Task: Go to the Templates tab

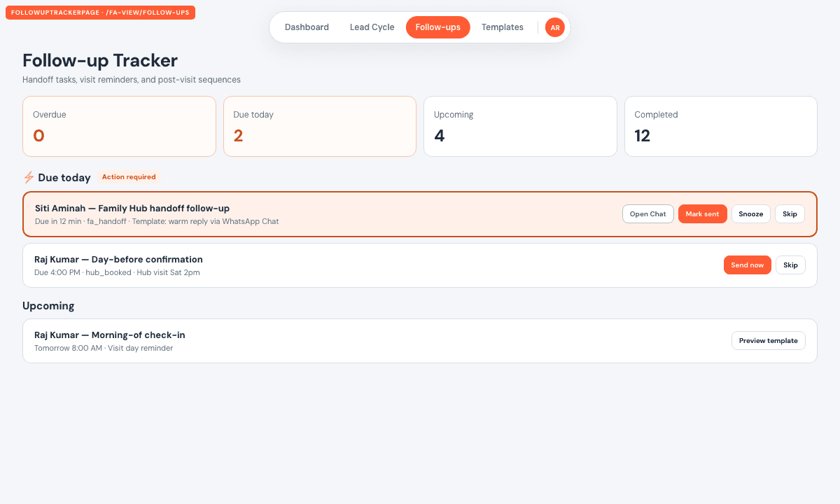Action: [x=503, y=27]
